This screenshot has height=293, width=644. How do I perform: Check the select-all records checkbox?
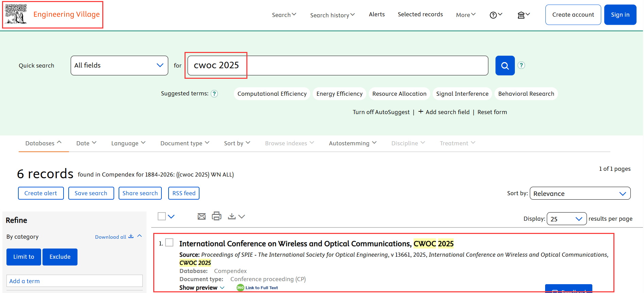[x=162, y=216]
